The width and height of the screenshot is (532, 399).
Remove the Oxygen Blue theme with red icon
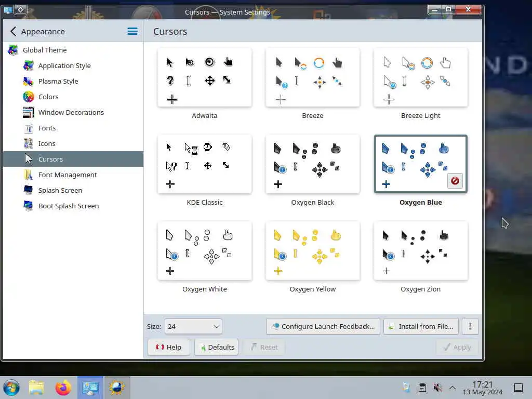pyautogui.click(x=455, y=181)
